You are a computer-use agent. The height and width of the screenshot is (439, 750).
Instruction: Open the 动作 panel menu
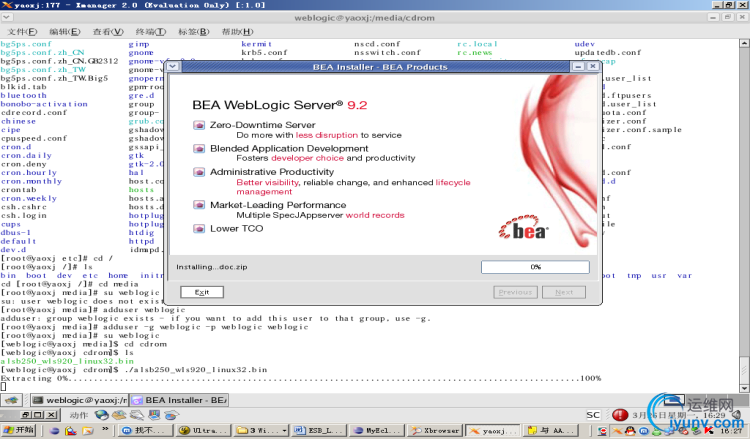point(78,415)
